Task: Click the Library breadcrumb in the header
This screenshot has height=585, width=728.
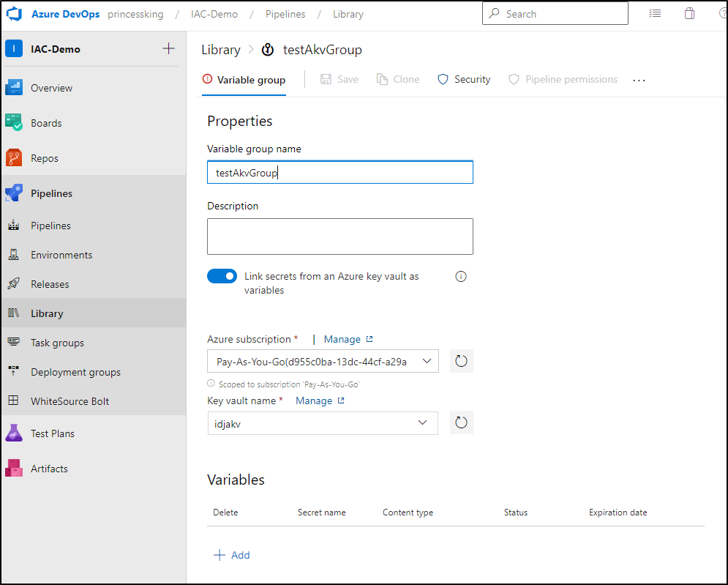Action: click(348, 15)
